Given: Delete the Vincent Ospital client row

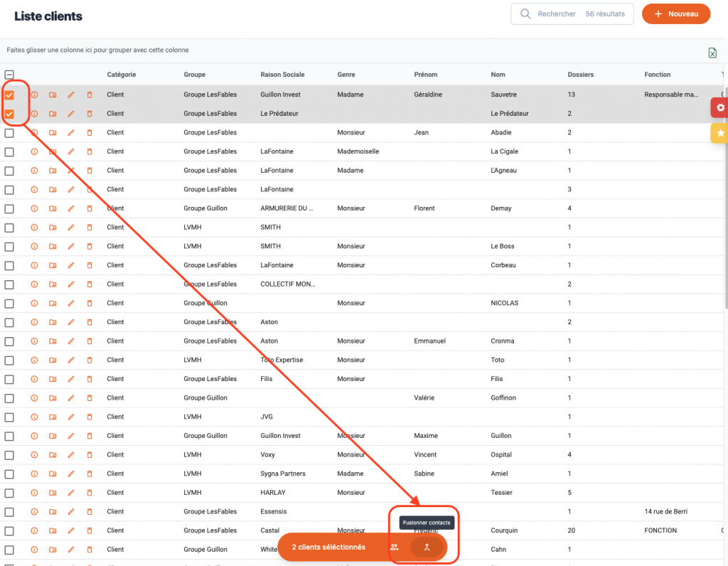Looking at the screenshot, I should (x=90, y=454).
